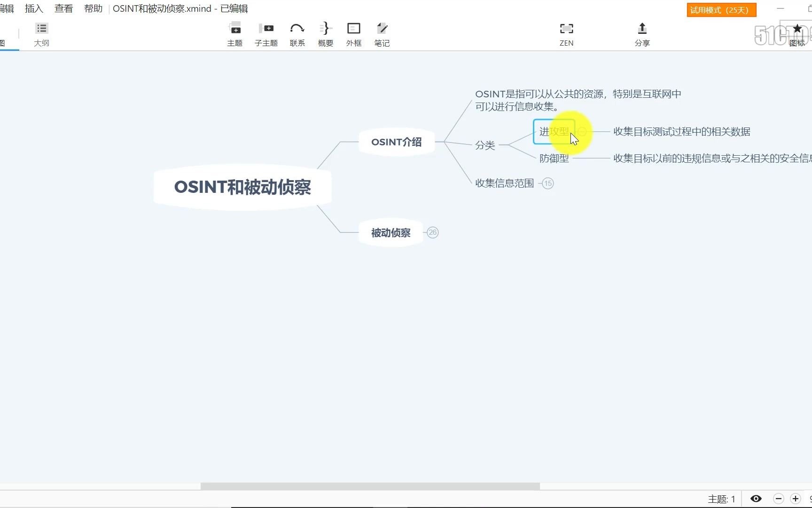This screenshot has width=812, height=508.
Task: Open the 查看 menu
Action: [63, 8]
